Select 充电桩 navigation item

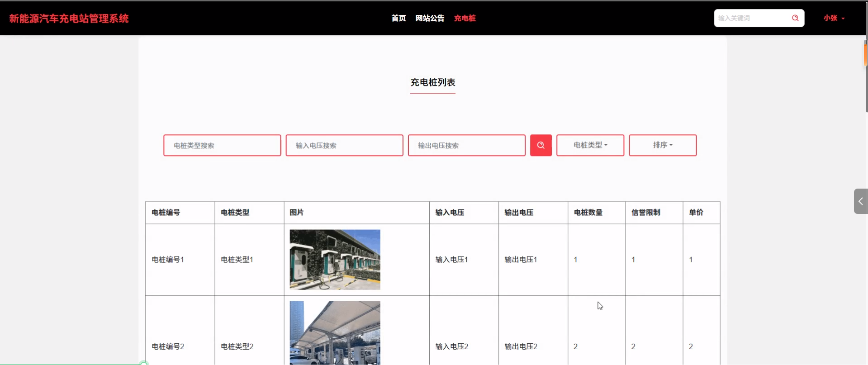click(x=465, y=18)
